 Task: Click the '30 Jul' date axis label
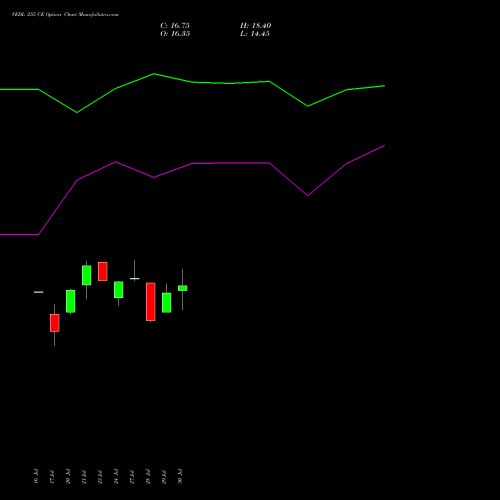(x=180, y=476)
